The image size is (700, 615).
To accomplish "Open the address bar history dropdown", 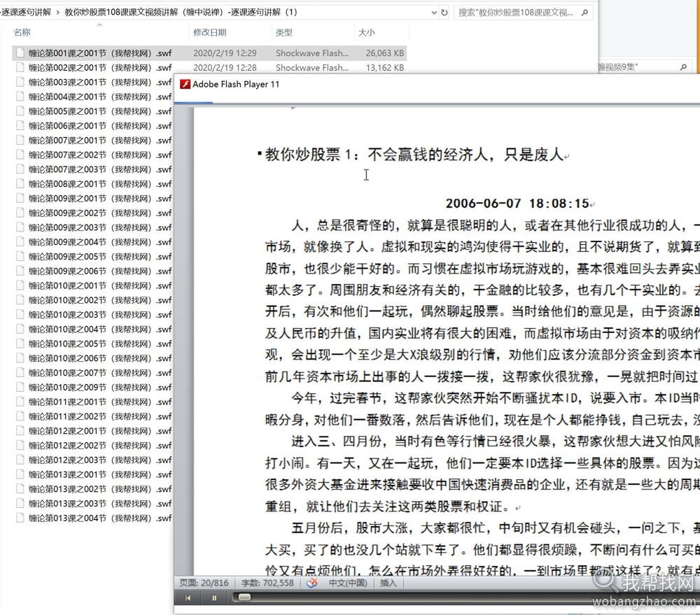I will pyautogui.click(x=434, y=12).
